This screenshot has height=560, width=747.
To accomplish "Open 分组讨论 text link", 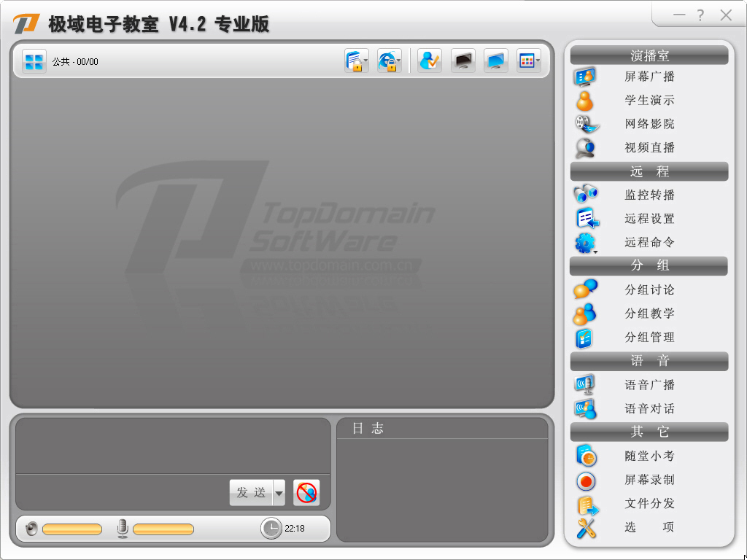I will (649, 289).
